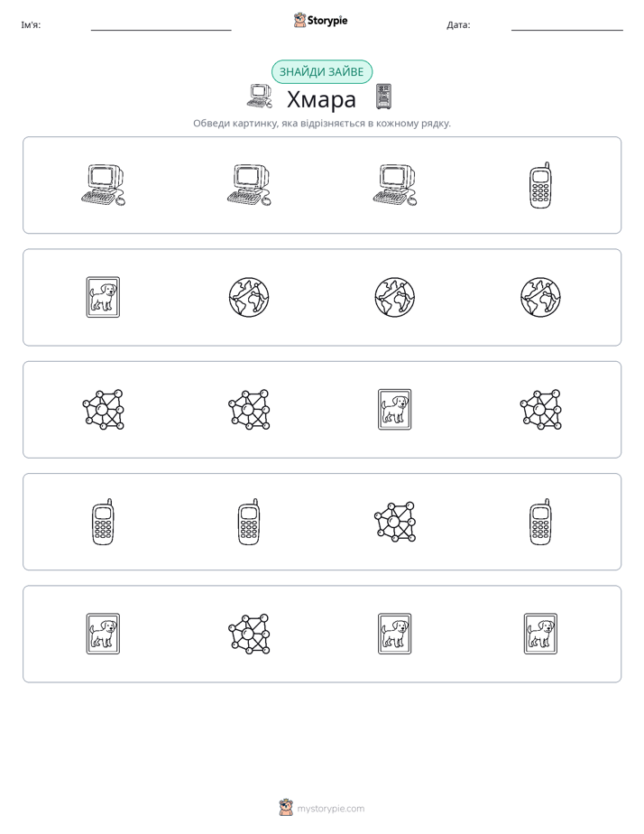Click the Дата date input line
The width and height of the screenshot is (644, 834).
[567, 25]
